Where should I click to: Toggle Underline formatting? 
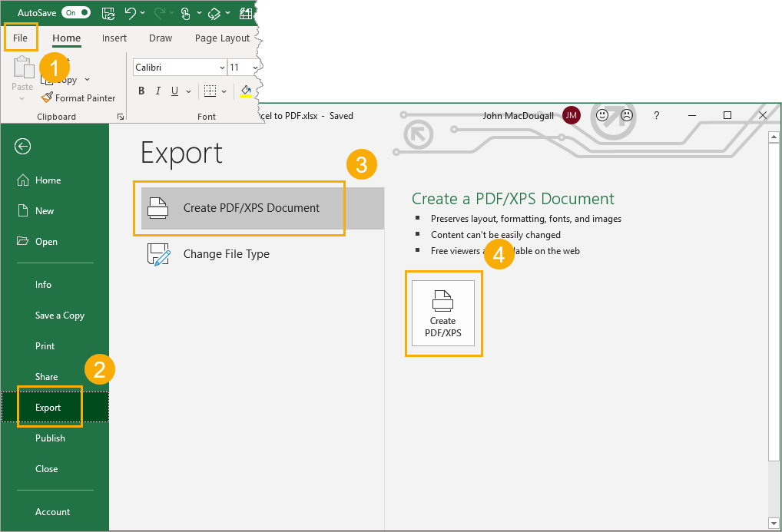(x=174, y=91)
